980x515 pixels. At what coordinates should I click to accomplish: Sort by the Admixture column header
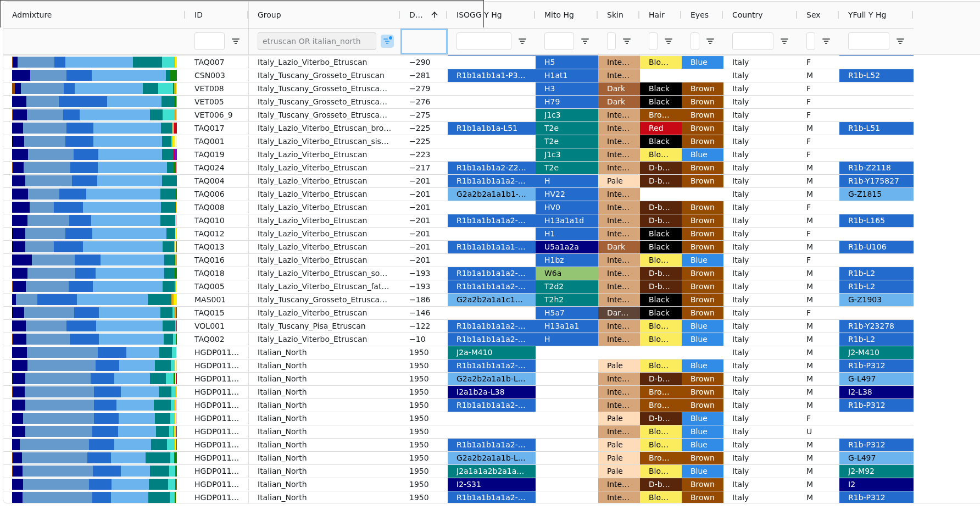pos(32,15)
